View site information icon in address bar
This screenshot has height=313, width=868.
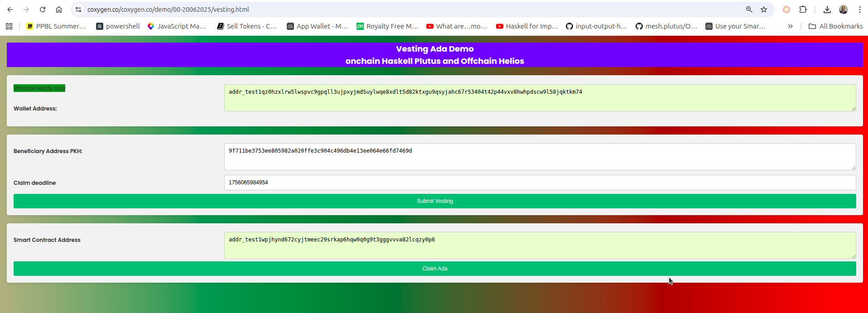78,10
